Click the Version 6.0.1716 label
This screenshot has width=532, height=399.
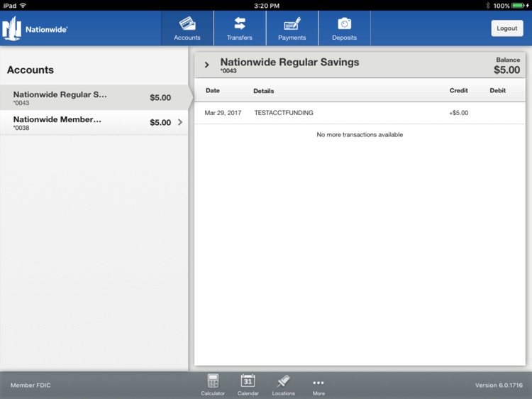[x=499, y=385]
